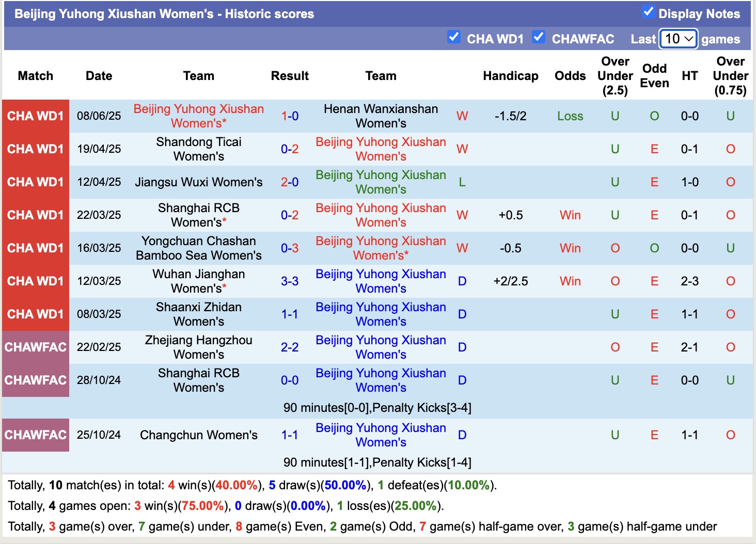Click the Zhejiang Hangzhou Women's 2-2 result
Screen dimensions: 756x544
(x=290, y=347)
